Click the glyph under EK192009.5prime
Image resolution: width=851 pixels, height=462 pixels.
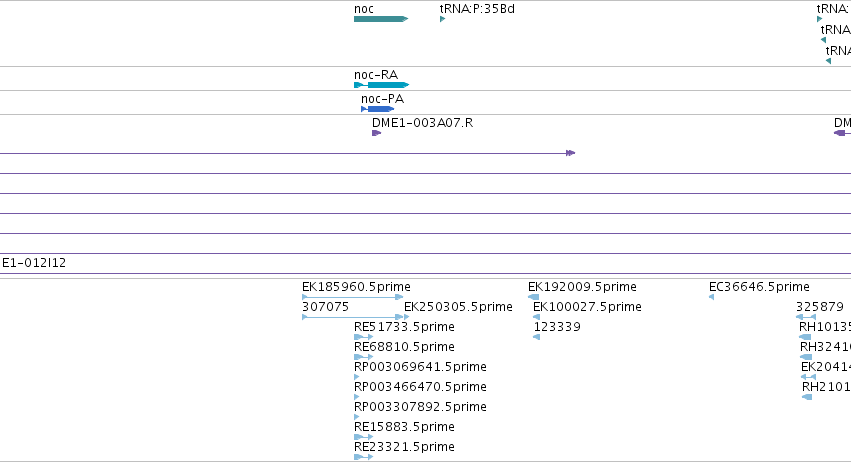click(534, 297)
